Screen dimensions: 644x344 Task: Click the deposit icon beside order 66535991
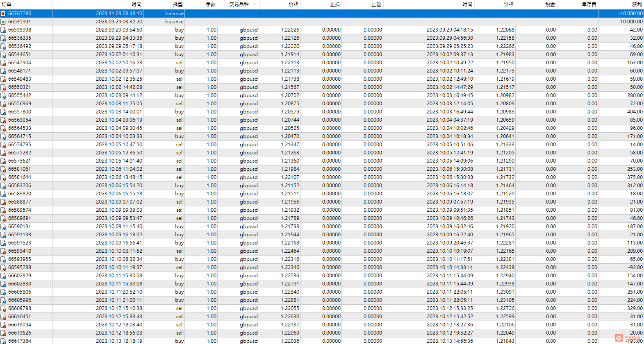[3, 22]
